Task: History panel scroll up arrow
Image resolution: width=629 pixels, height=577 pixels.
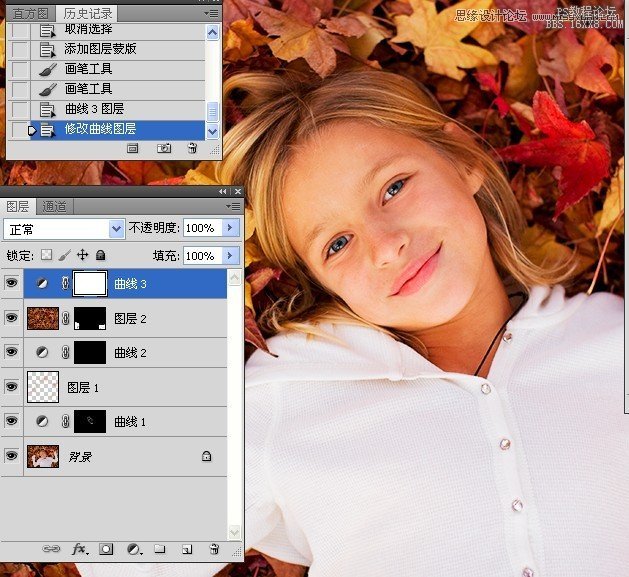Action: click(212, 32)
